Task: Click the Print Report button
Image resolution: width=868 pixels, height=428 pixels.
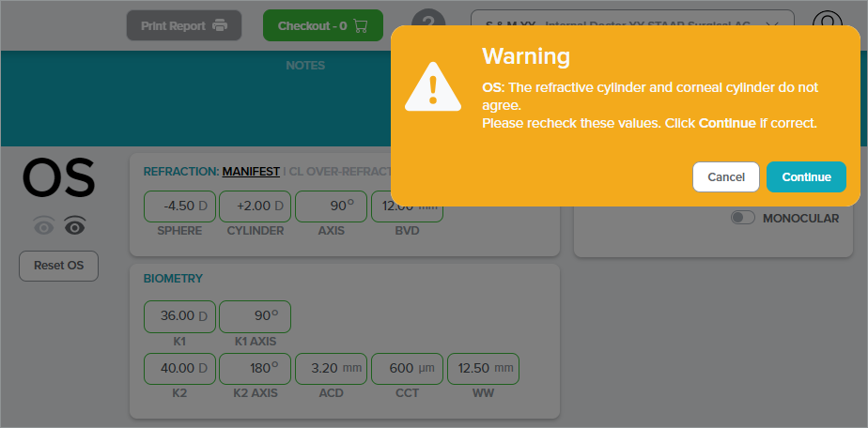Action: [184, 25]
